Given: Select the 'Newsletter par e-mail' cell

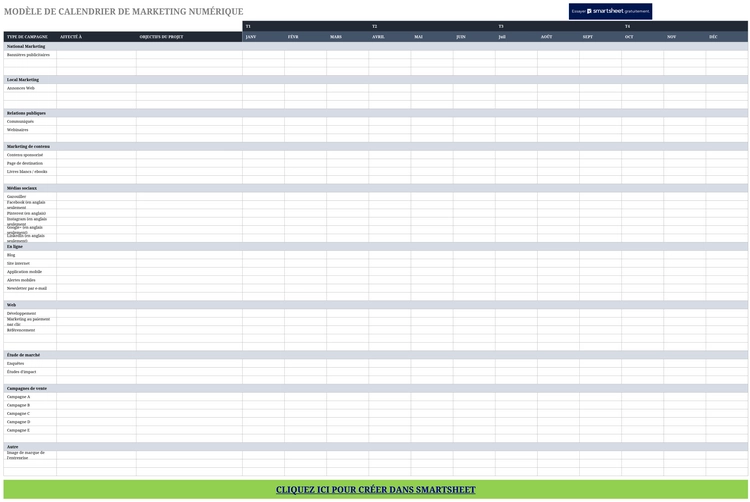Looking at the screenshot, I should coord(30,288).
